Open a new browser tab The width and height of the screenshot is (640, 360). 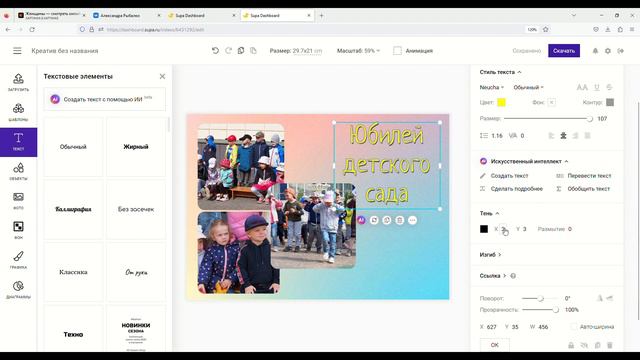pyautogui.click(x=321, y=16)
